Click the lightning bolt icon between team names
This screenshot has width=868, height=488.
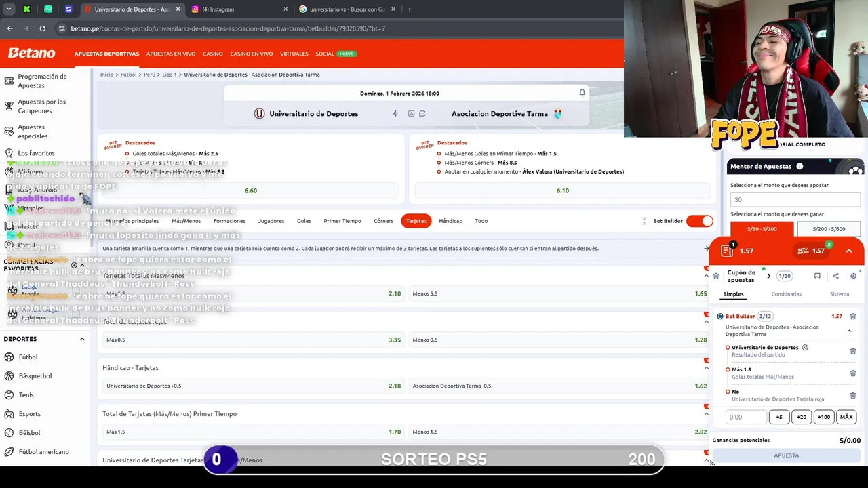click(x=395, y=113)
